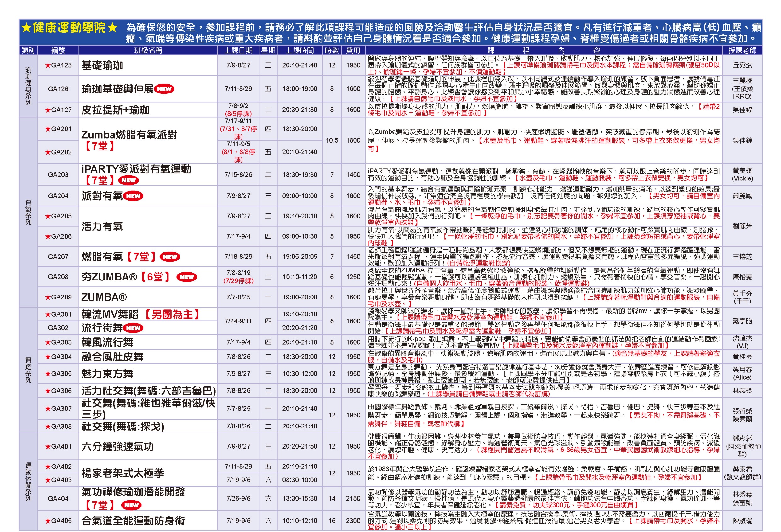Click the 上課日期 column header
This screenshot has width=781, height=532.
pyautogui.click(x=238, y=50)
